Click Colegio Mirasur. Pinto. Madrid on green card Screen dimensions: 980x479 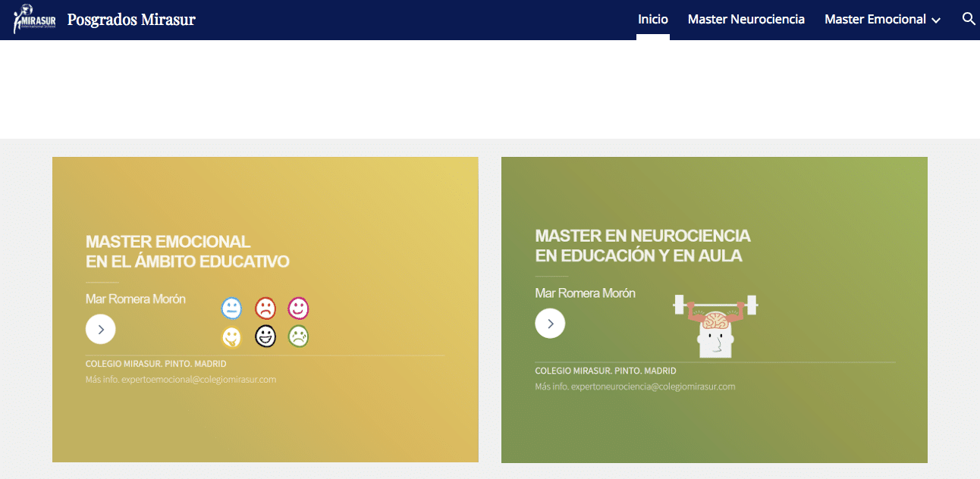605,371
